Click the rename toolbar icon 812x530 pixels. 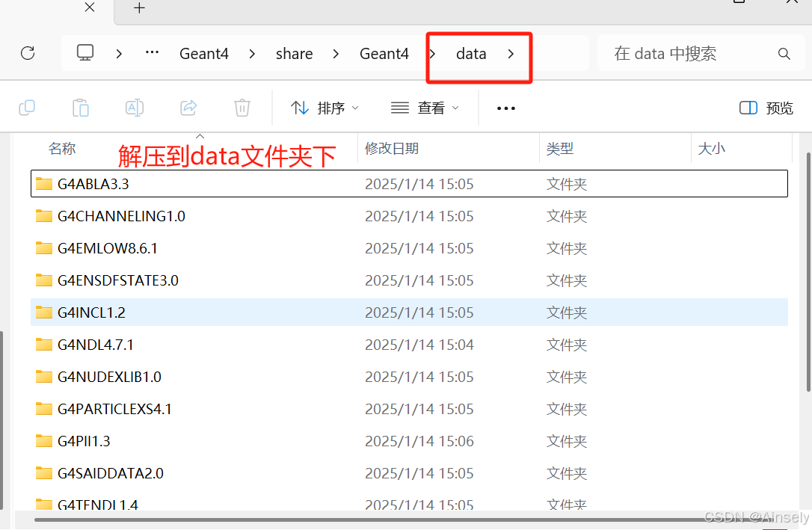pos(135,108)
